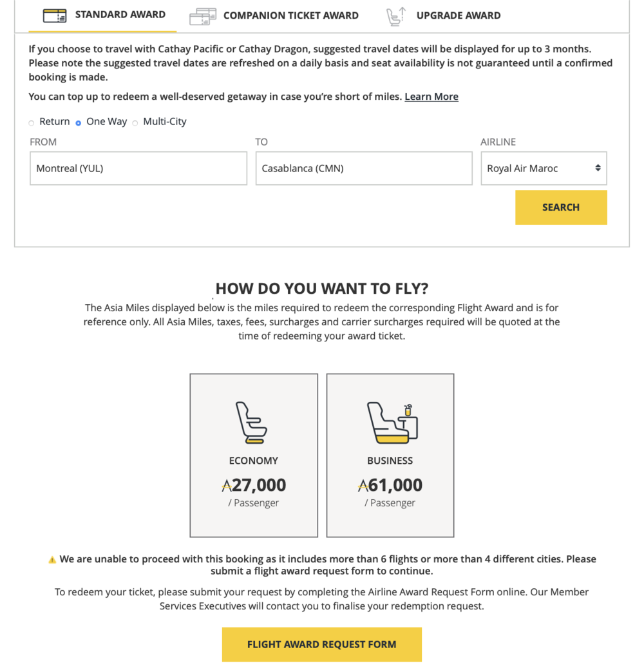Click the Standard Award ticket icon
Image resolution: width=644 pixels, height=670 pixels.
pos(55,15)
